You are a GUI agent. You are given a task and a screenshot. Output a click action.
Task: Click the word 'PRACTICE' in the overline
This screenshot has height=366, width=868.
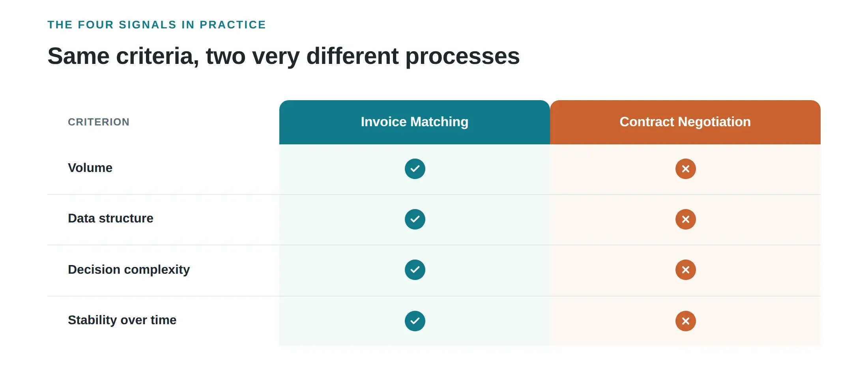pyautogui.click(x=233, y=25)
